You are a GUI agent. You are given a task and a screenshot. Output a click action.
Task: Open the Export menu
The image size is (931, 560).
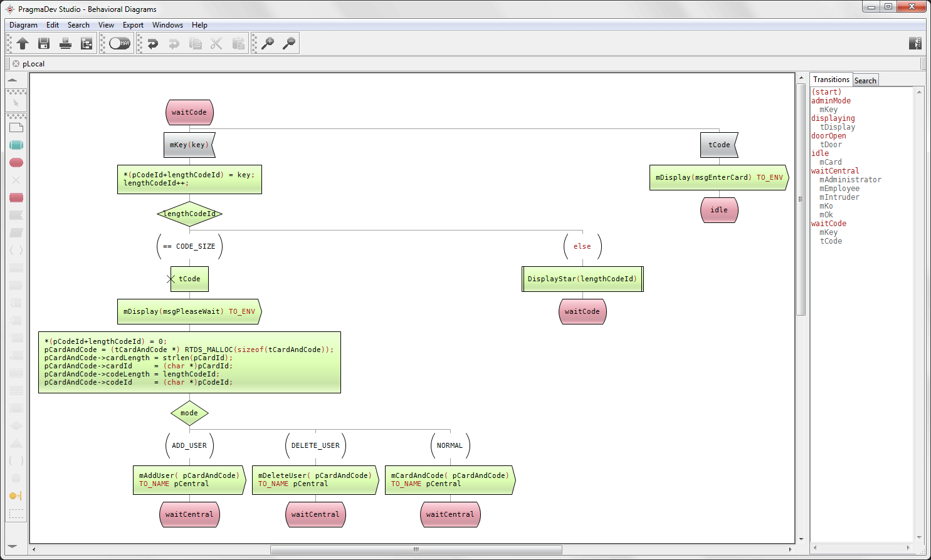tap(133, 25)
